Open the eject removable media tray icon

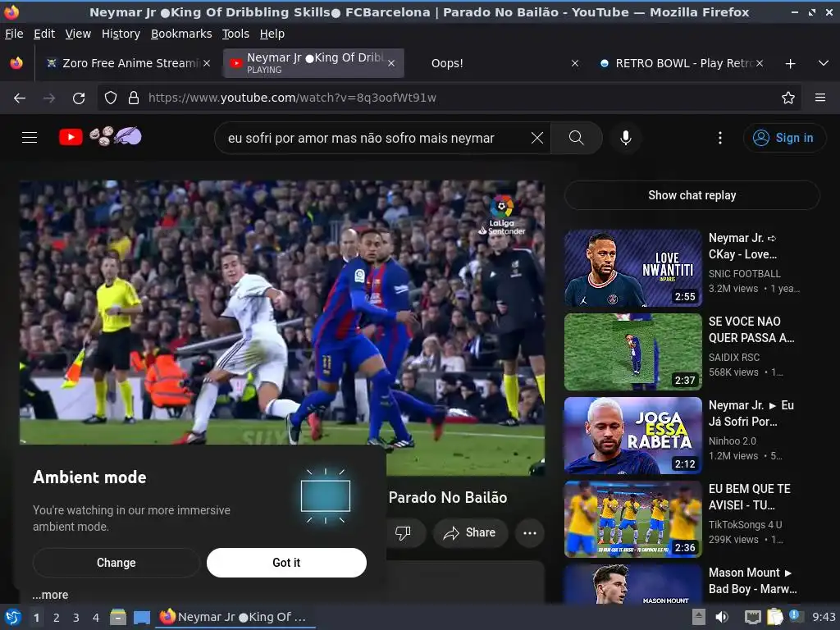coord(699,617)
